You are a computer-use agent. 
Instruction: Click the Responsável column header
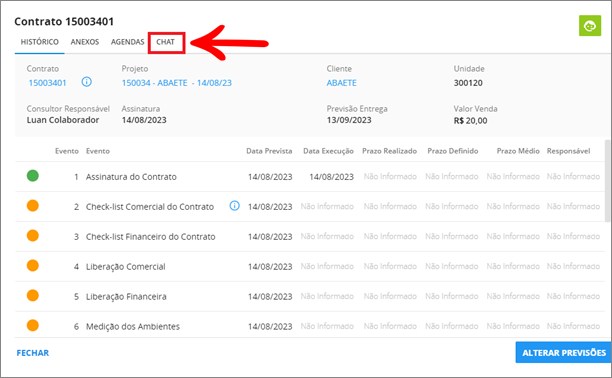[x=568, y=151]
